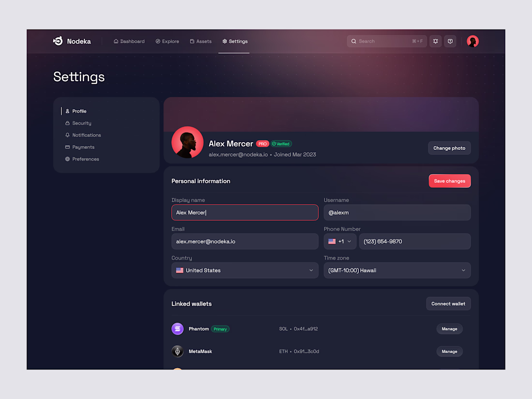Viewport: 532px width, 399px height.
Task: Click Save changes
Action: tap(450, 181)
